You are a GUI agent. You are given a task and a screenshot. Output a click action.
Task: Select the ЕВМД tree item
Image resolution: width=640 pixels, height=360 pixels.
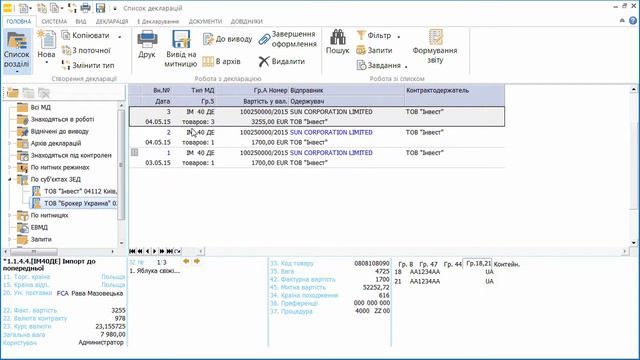39,227
